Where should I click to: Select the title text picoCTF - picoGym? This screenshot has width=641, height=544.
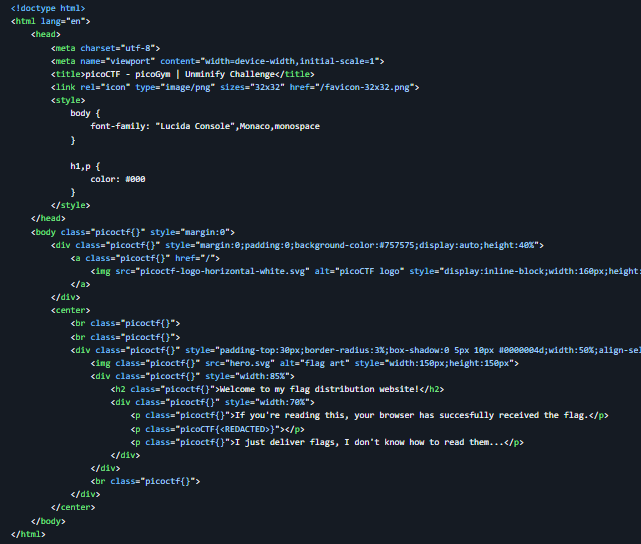point(128,74)
